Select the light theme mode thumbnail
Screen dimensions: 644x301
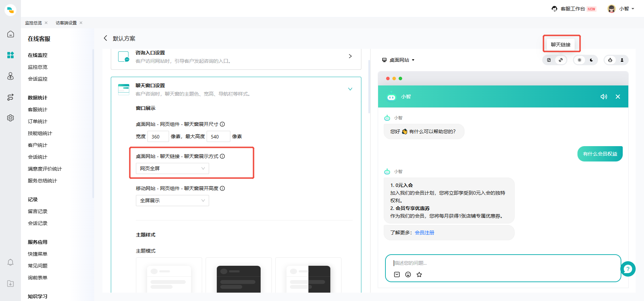pos(169,276)
